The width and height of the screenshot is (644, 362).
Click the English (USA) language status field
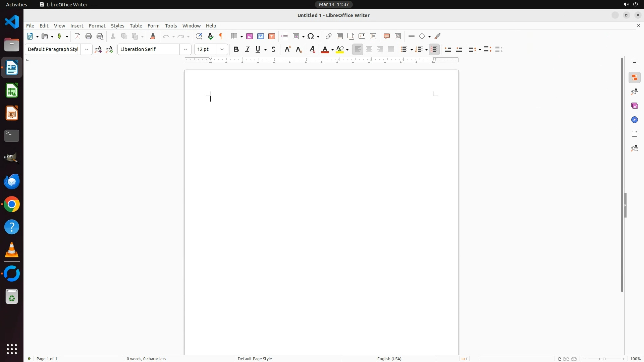click(x=389, y=359)
